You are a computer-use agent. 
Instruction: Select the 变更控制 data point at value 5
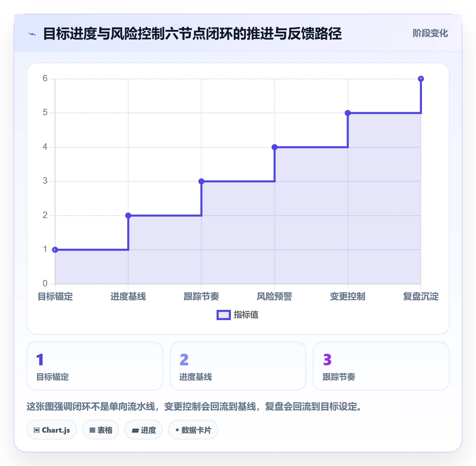[x=348, y=113]
